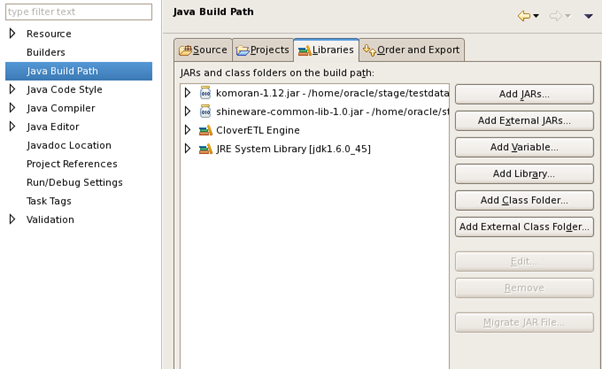Select the shineware-common-lib-1.0.jar row text
The width and height of the screenshot is (602, 369).
pos(332,112)
